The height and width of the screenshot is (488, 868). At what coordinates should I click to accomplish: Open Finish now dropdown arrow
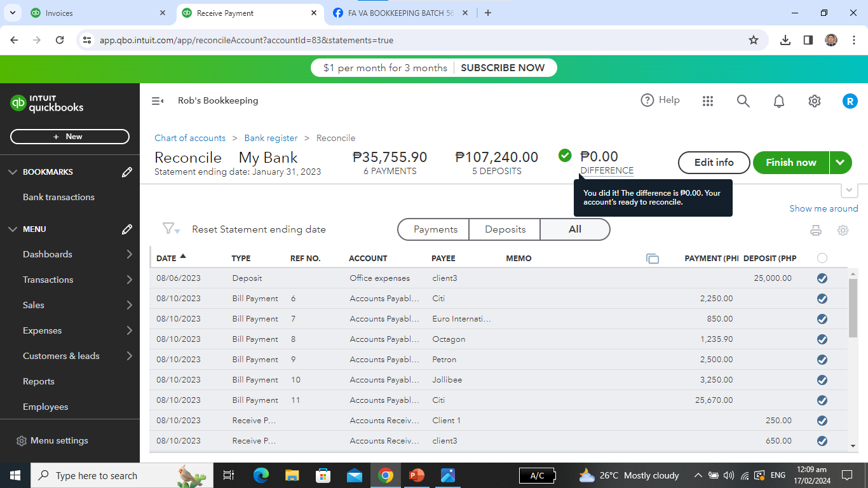point(841,163)
